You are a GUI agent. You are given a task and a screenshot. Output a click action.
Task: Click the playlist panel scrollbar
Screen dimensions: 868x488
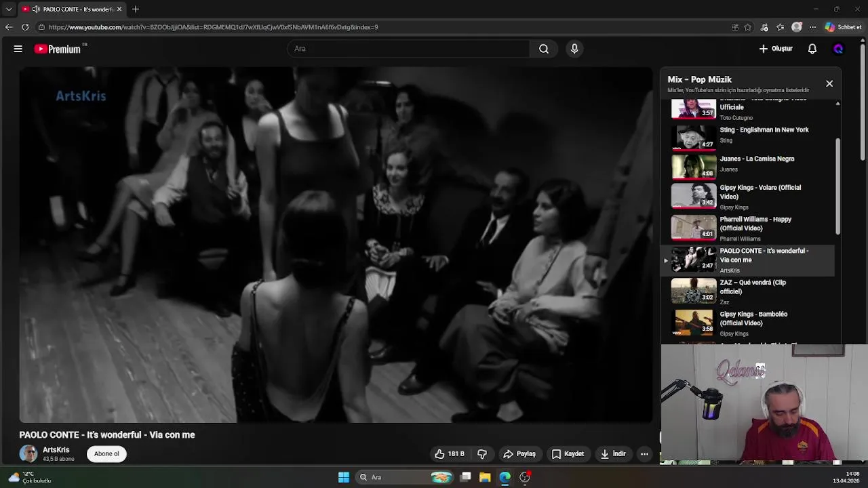pyautogui.click(x=838, y=186)
